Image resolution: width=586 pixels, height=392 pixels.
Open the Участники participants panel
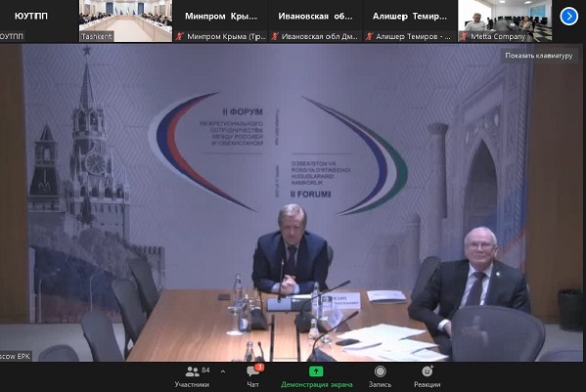[192, 377]
